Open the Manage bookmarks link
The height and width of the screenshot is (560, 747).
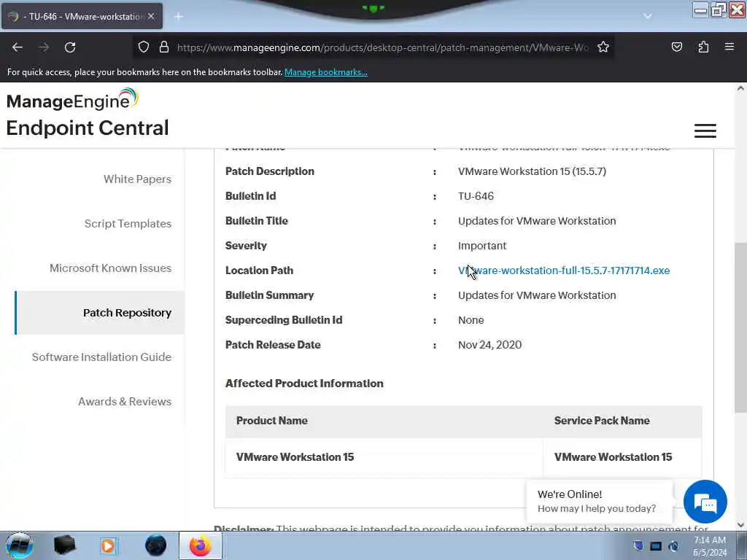(x=326, y=72)
